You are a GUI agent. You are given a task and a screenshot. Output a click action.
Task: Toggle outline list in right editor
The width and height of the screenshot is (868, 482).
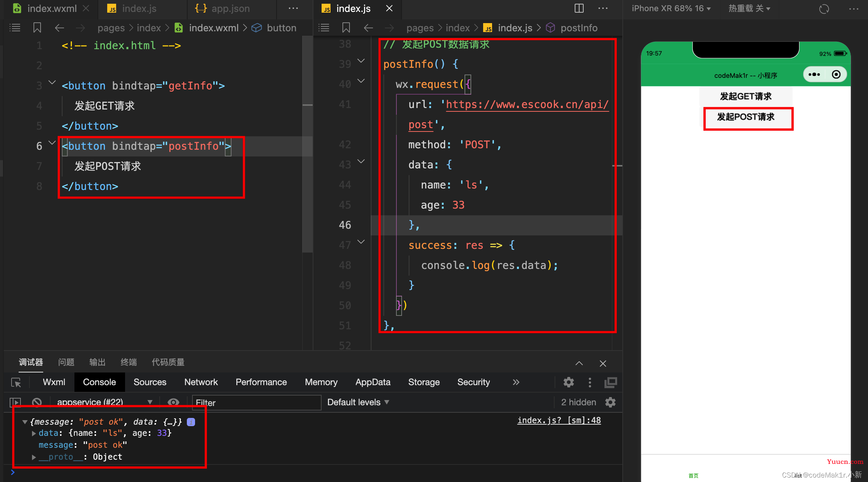324,28
